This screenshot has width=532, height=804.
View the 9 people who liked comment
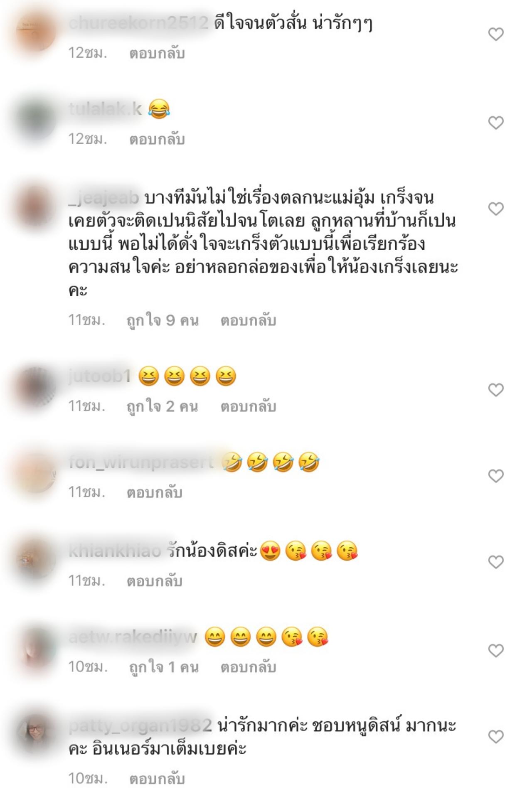coord(163,320)
